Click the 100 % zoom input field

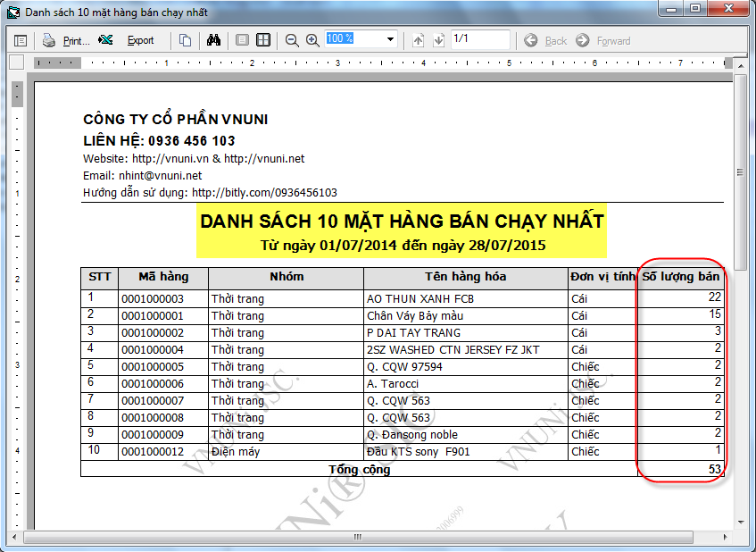click(354, 39)
